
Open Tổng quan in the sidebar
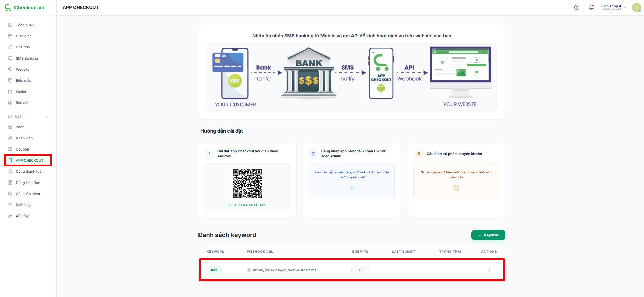(25, 25)
